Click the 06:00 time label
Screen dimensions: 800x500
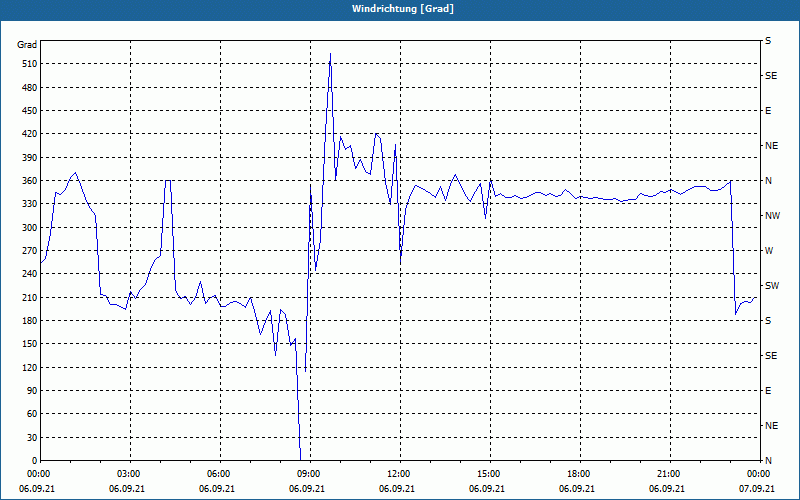click(217, 474)
